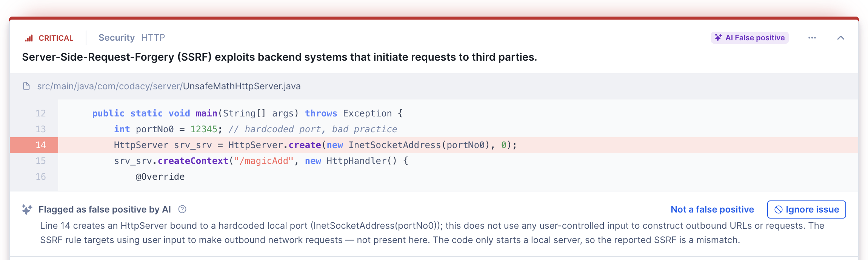Click the circle-slash icon in Ignore issue
Screen dimensions: 868x260
pyautogui.click(x=778, y=210)
